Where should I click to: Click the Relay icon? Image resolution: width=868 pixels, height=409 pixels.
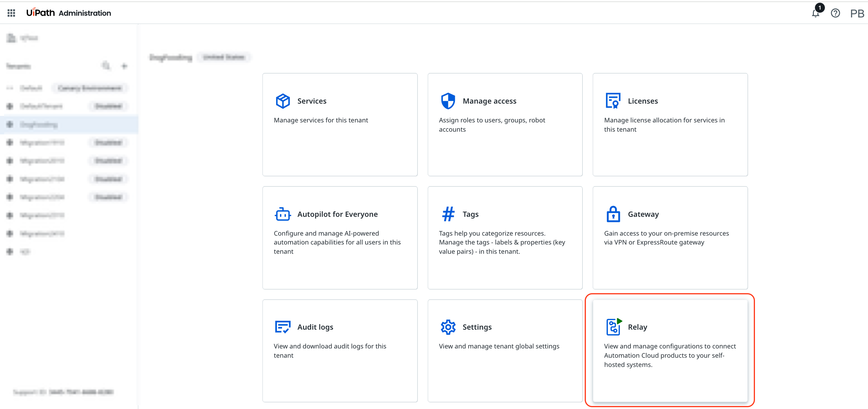[x=614, y=327]
